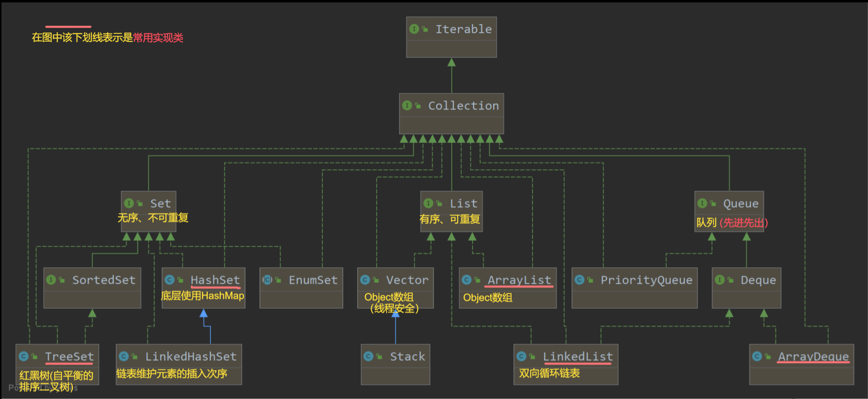Select the Iterable node label
The width and height of the screenshot is (868, 399).
[x=464, y=29]
